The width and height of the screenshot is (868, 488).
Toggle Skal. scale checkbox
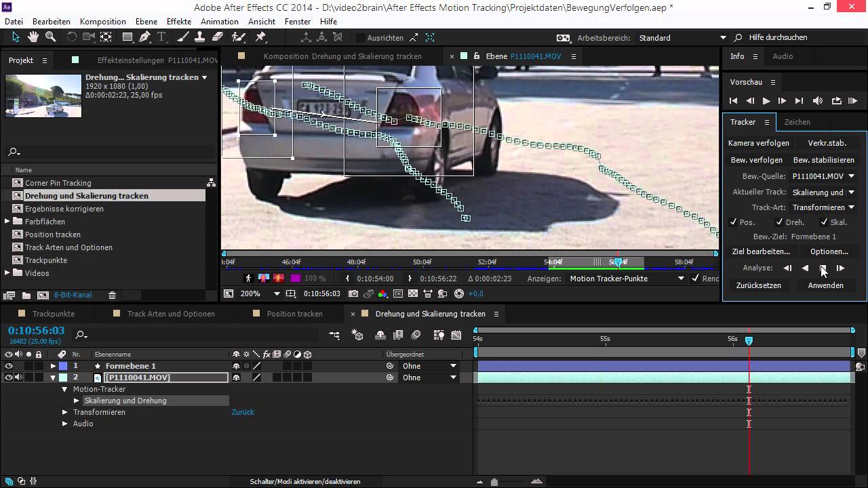pos(824,222)
